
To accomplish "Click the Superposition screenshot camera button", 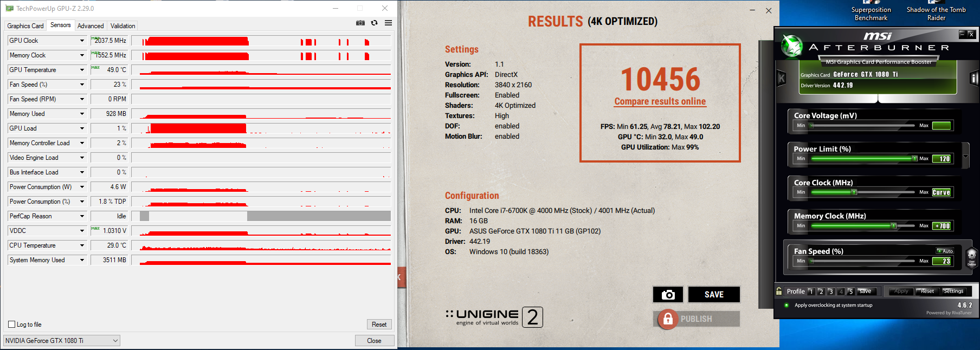I will 668,294.
